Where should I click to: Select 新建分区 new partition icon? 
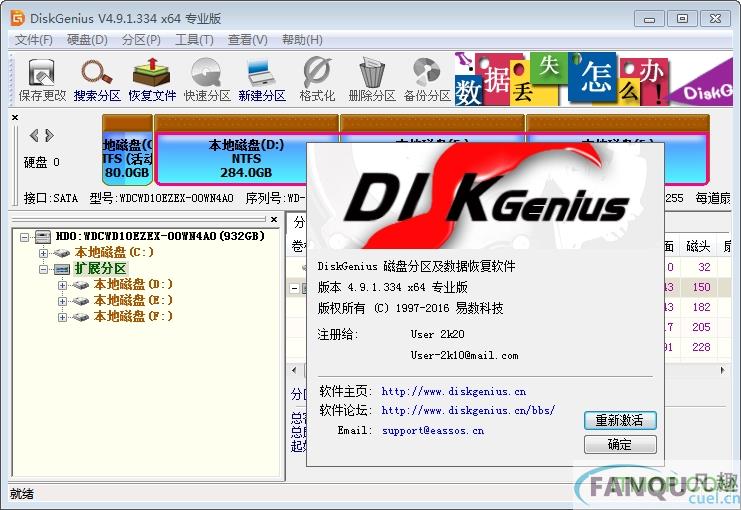tap(262, 79)
